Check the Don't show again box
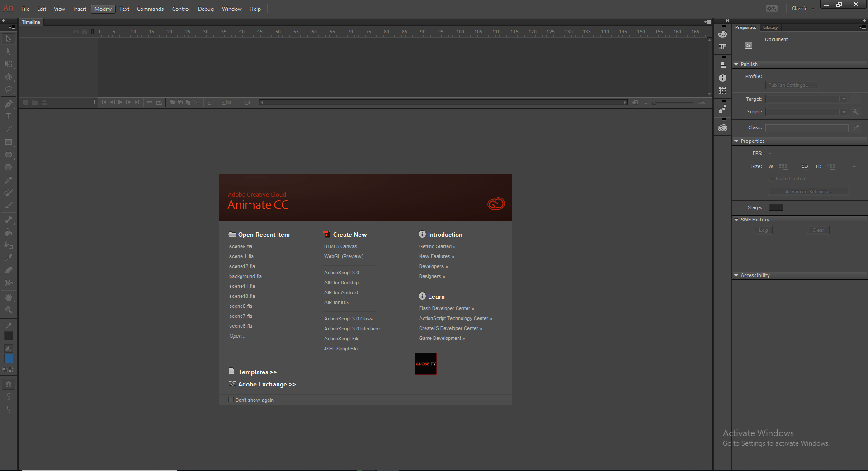 click(x=231, y=400)
